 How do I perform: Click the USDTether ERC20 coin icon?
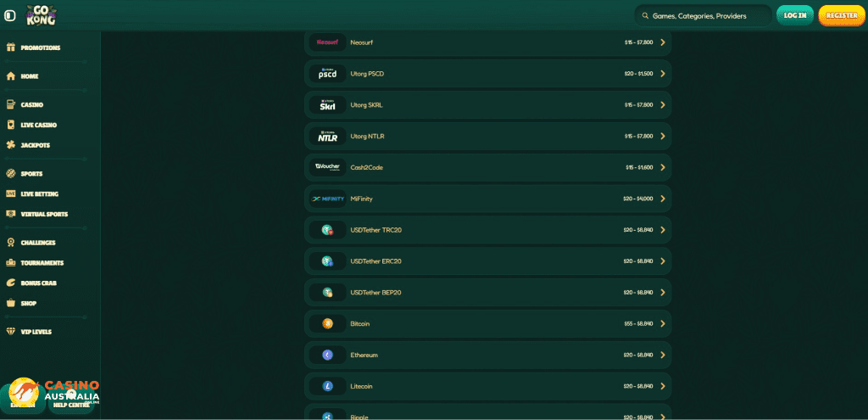[x=327, y=261]
